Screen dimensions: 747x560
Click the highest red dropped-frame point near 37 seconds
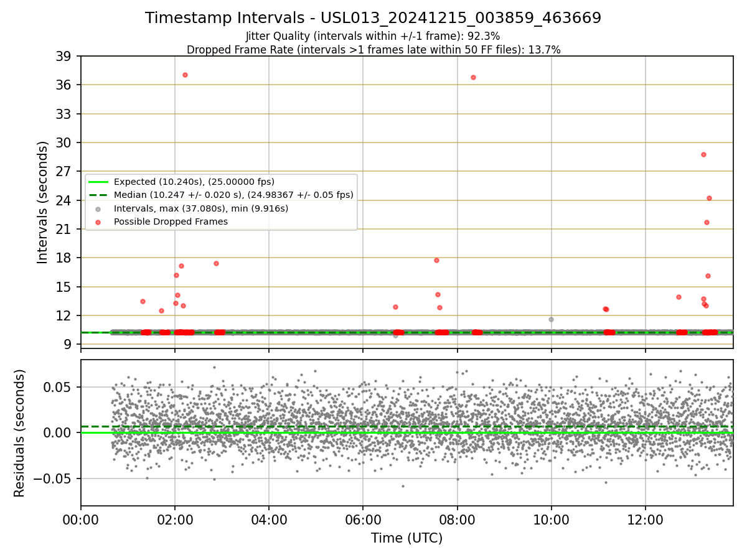coord(185,75)
